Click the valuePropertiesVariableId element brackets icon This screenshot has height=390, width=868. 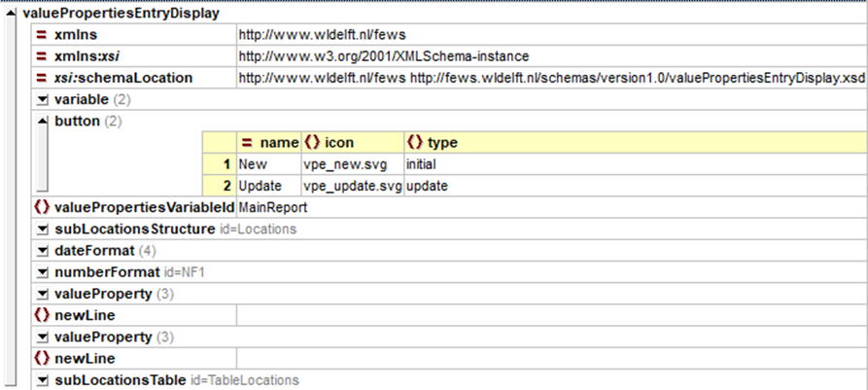[x=42, y=207]
